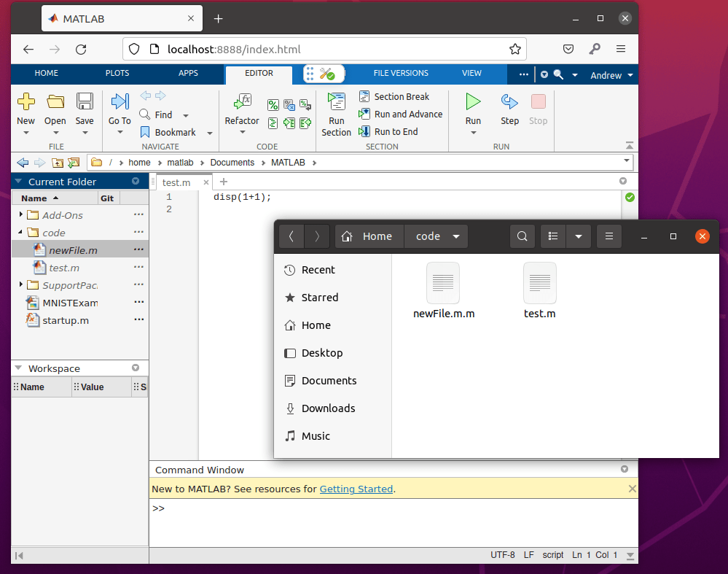Click the Up One Level folder icon
Screen dimensions: 728x574
(57, 163)
